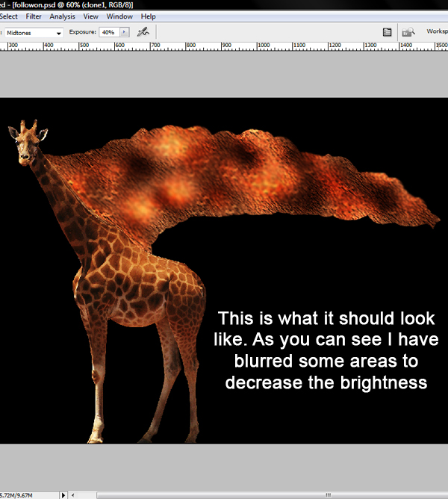Click the 5.72M/9.67M document size readout
This screenshot has height=499, width=448.
coord(16,495)
